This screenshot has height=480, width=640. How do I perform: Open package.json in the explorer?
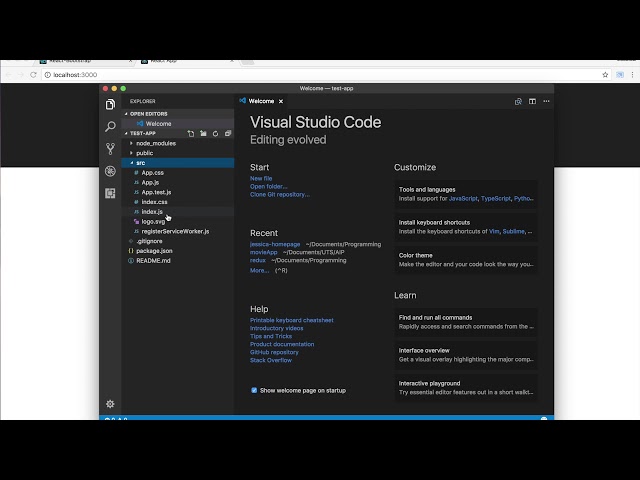tap(178, 251)
